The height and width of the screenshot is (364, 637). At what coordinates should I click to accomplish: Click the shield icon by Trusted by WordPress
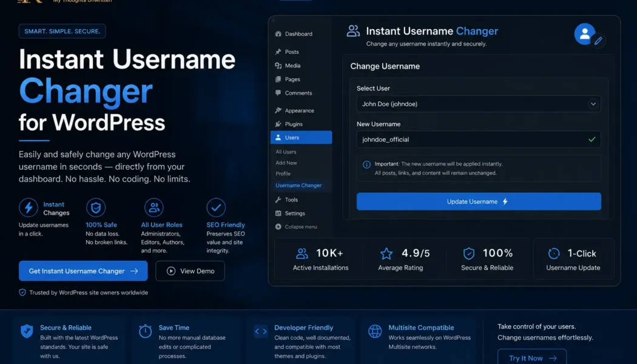point(22,292)
